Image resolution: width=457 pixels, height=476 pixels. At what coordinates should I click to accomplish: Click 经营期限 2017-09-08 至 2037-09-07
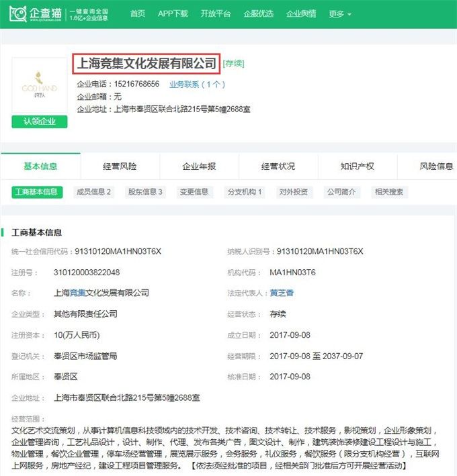317,356
